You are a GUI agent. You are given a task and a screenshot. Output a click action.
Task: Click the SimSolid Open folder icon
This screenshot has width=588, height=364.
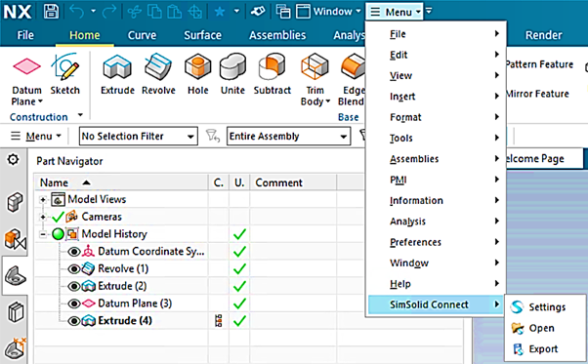click(x=518, y=328)
